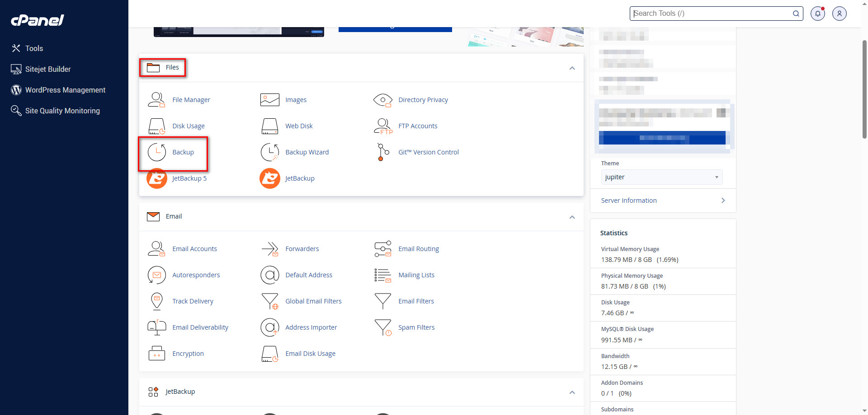Viewport: 868px width, 415px height.
Task: Open the File Manager icon
Action: click(x=156, y=99)
